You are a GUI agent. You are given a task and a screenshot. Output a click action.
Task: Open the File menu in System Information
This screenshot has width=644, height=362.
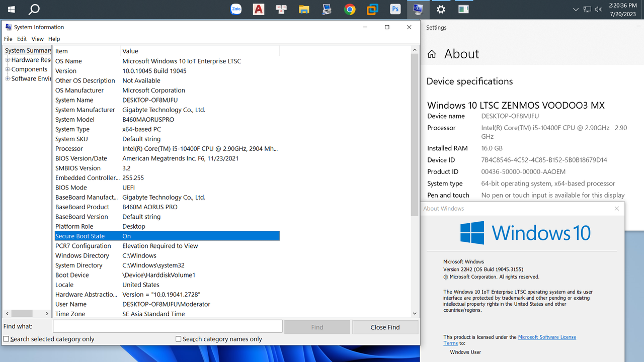(8, 39)
